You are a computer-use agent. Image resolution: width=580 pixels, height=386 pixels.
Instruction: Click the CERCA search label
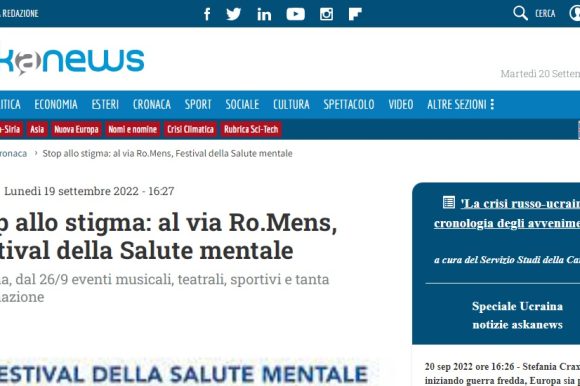click(x=545, y=14)
